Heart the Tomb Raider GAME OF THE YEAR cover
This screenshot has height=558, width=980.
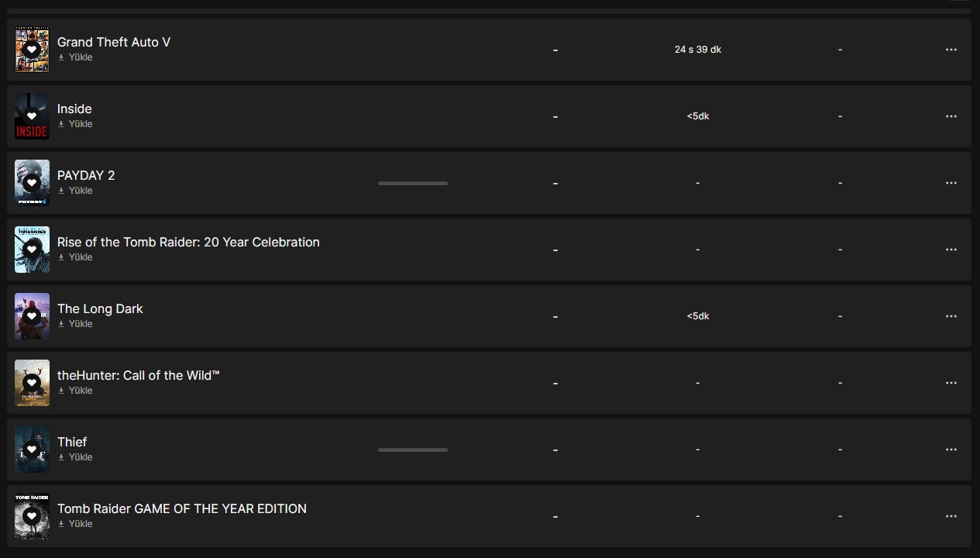(x=32, y=516)
